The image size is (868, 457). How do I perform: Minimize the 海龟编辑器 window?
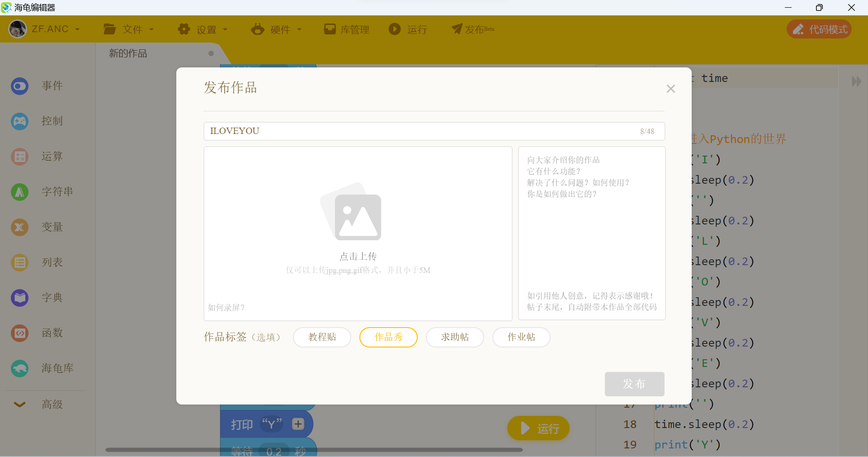[x=788, y=7]
